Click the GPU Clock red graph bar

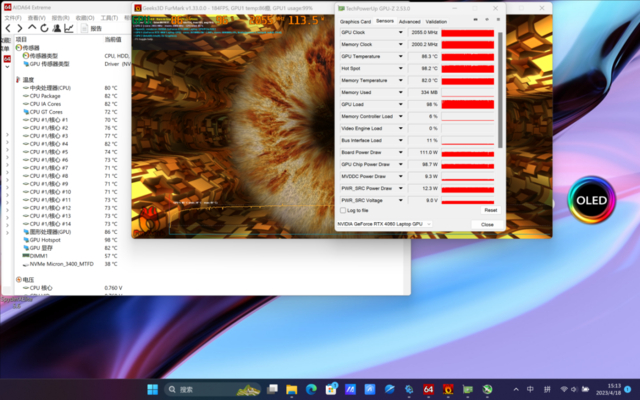point(468,33)
